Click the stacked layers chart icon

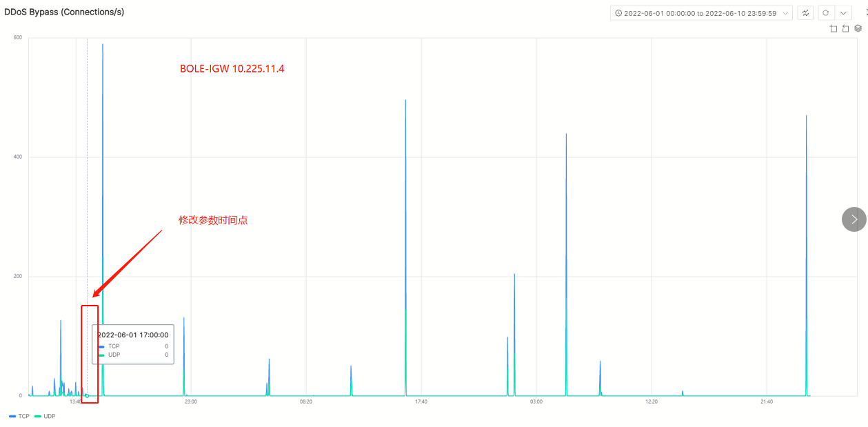tap(858, 28)
